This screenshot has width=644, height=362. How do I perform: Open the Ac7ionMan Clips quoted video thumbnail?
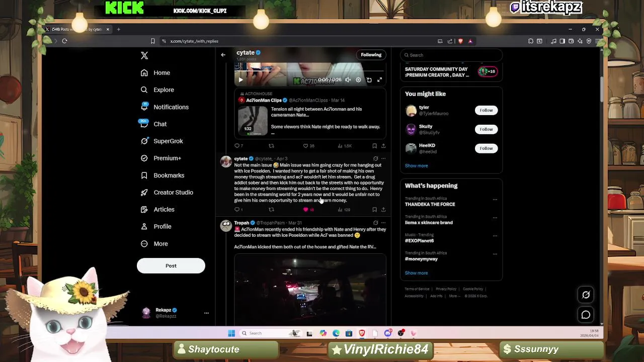pyautogui.click(x=253, y=121)
